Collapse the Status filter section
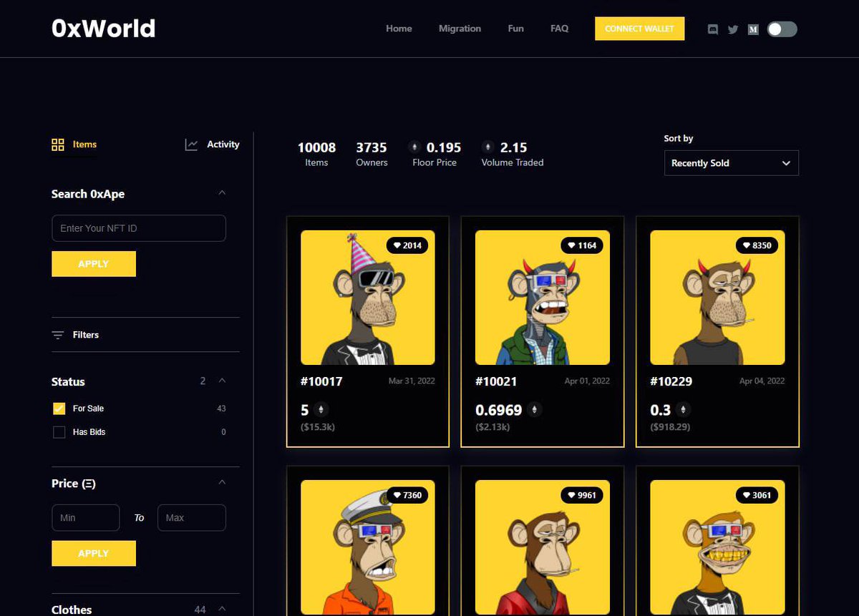This screenshot has width=859, height=616. click(x=222, y=381)
